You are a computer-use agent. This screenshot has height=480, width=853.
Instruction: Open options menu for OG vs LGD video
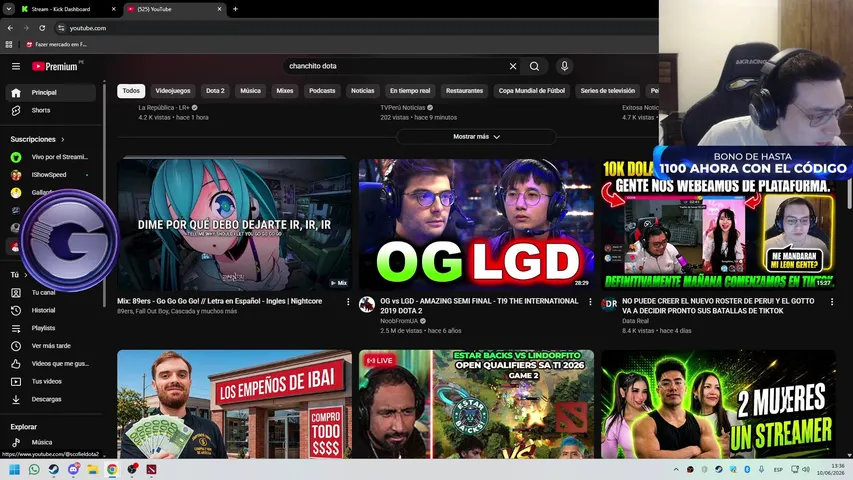[590, 301]
